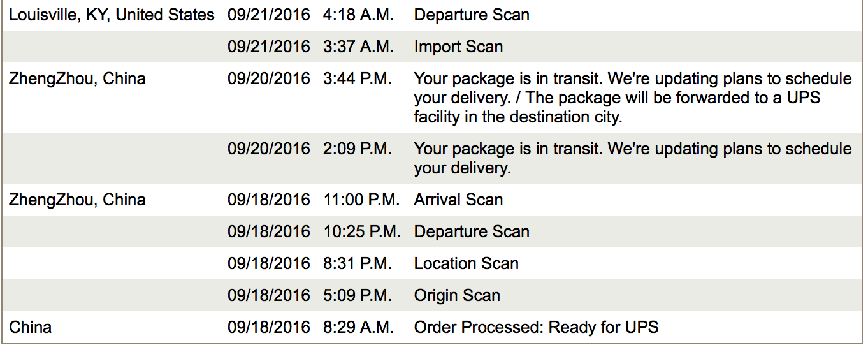This screenshot has width=868, height=352.
Task: Click the Location Scan activity
Action: tap(466, 264)
